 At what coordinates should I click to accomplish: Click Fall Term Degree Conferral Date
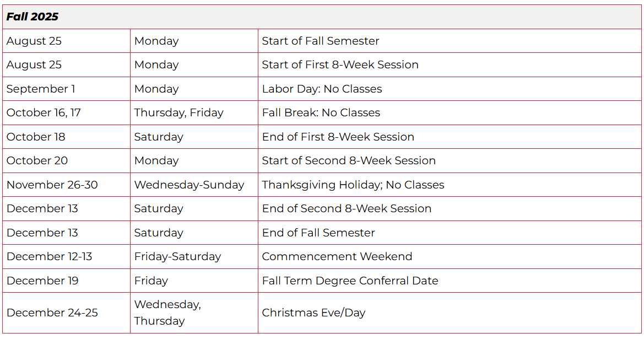[350, 281]
